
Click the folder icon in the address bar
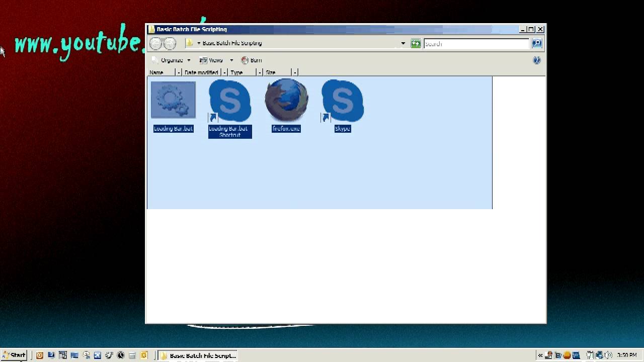(x=189, y=43)
